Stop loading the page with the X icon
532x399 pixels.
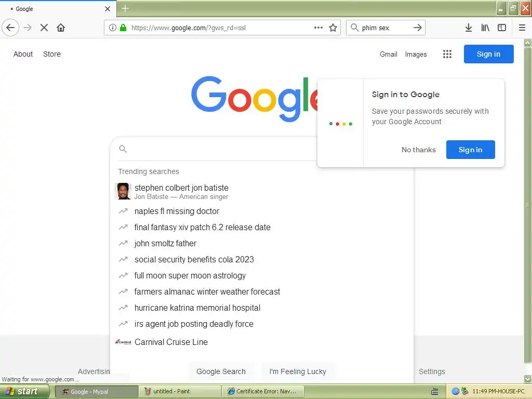tap(44, 28)
